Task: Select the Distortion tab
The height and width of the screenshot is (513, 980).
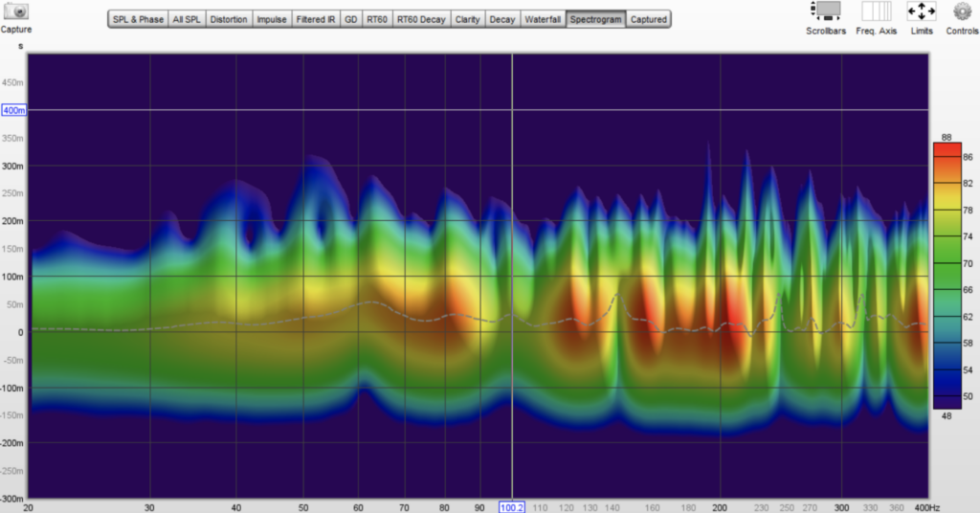Action: (229, 19)
